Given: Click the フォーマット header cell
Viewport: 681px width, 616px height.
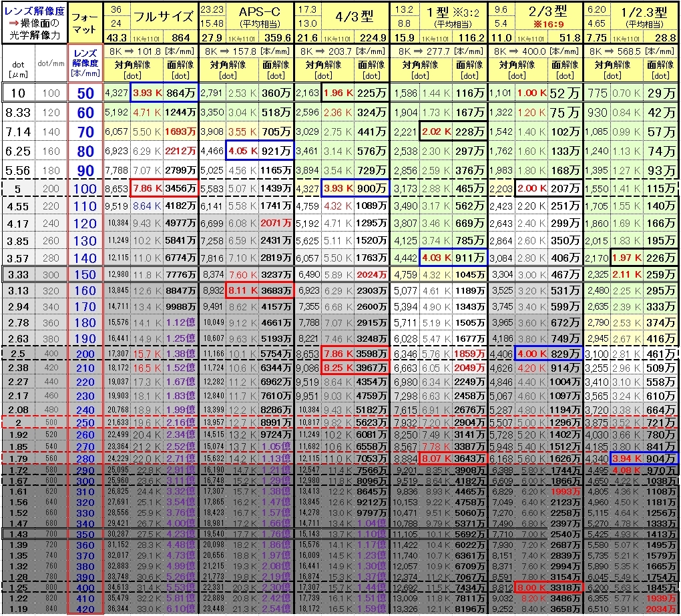Looking at the screenshot, I should [x=85, y=23].
